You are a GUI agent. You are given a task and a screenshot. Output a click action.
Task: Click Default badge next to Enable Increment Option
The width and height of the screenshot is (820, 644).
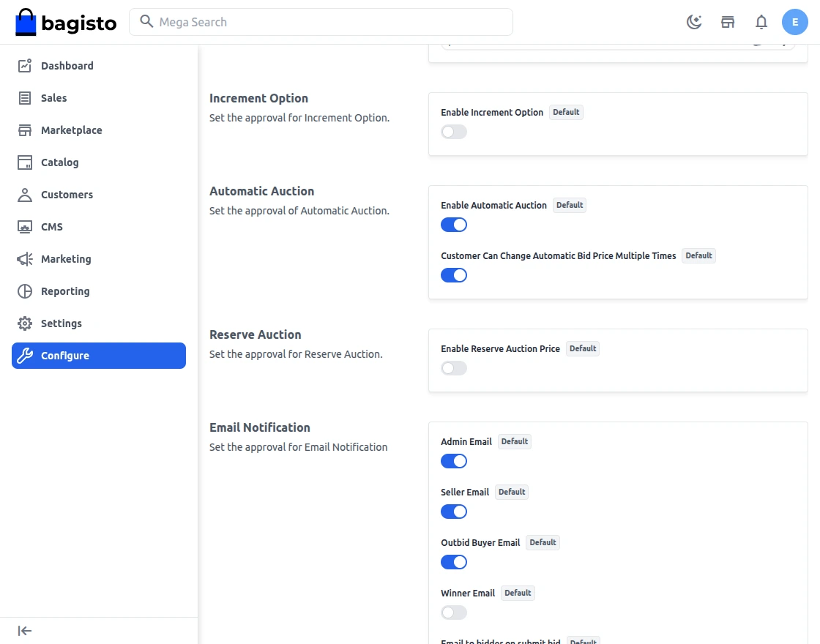pos(566,112)
